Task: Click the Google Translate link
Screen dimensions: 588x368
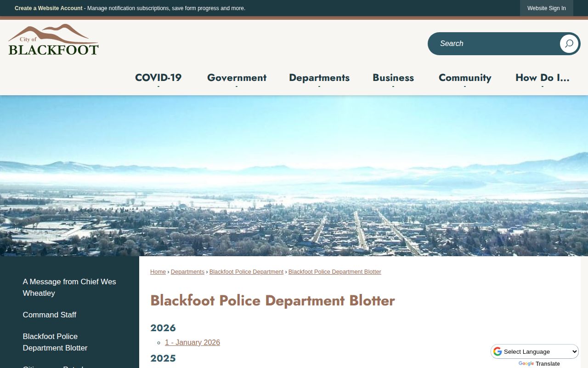Action: coord(539,364)
